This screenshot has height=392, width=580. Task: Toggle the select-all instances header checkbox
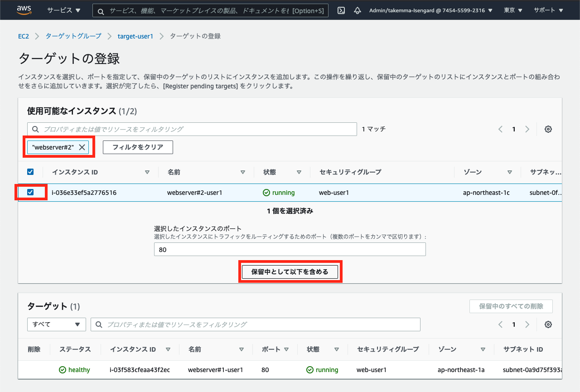pyautogui.click(x=30, y=172)
